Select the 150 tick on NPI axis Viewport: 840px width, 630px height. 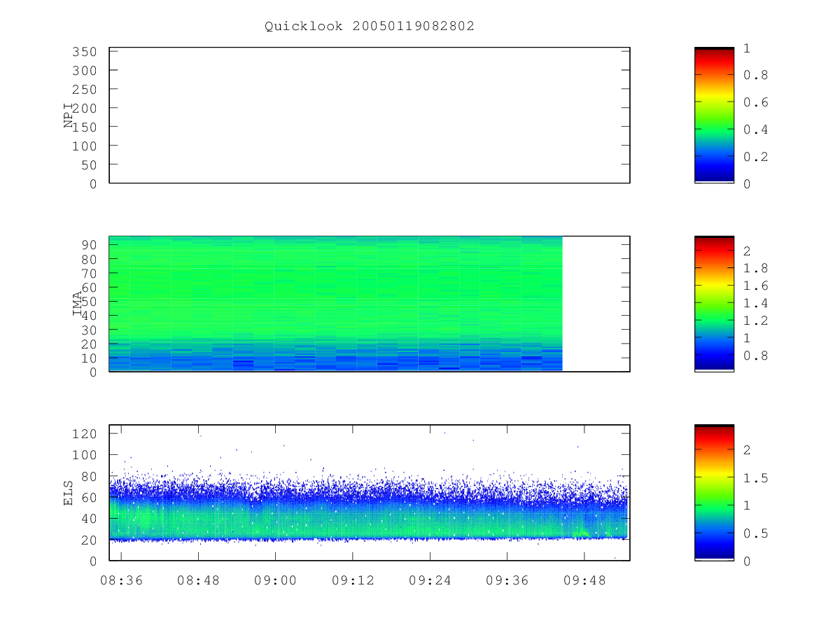click(84, 127)
